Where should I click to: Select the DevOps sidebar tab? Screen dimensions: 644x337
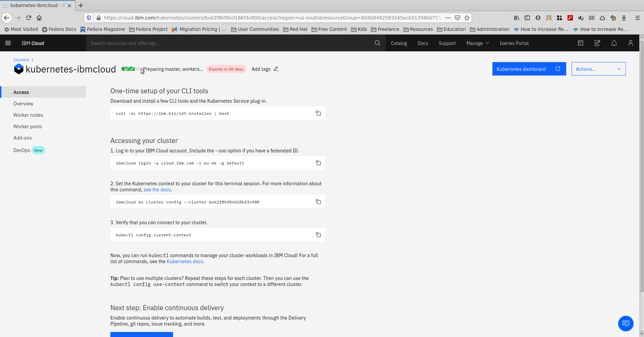[43, 150]
